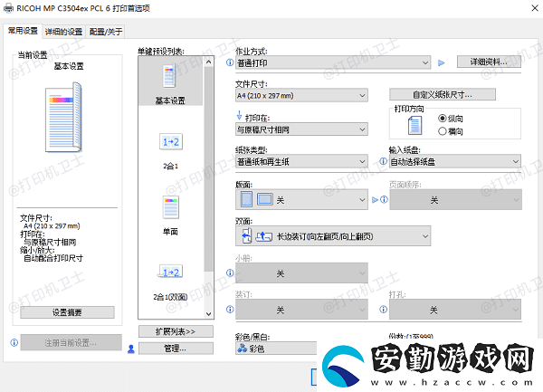This screenshot has height=392, width=543.
Task: Click the document preview thumbnail in 当前设置
Action: [x=63, y=117]
